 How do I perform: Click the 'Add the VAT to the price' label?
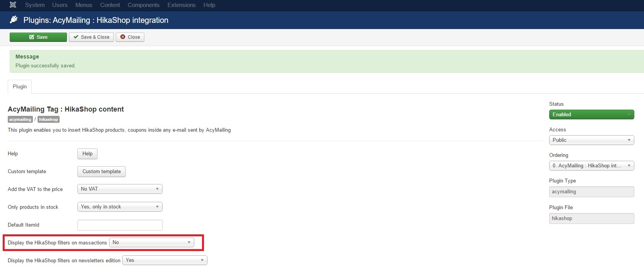(35, 189)
